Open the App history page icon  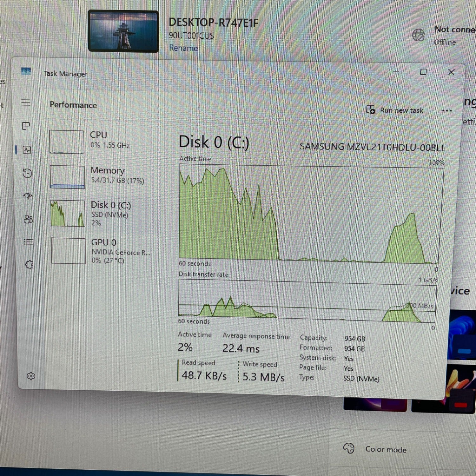coord(27,174)
